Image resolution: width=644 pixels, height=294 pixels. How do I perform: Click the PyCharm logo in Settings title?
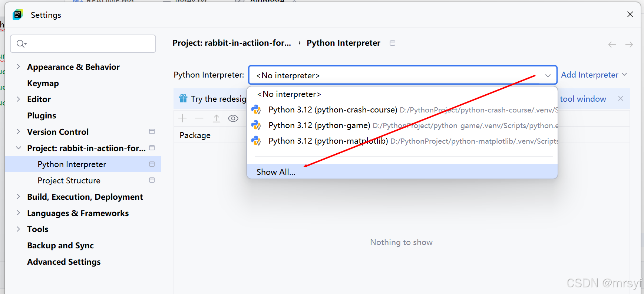[17, 15]
